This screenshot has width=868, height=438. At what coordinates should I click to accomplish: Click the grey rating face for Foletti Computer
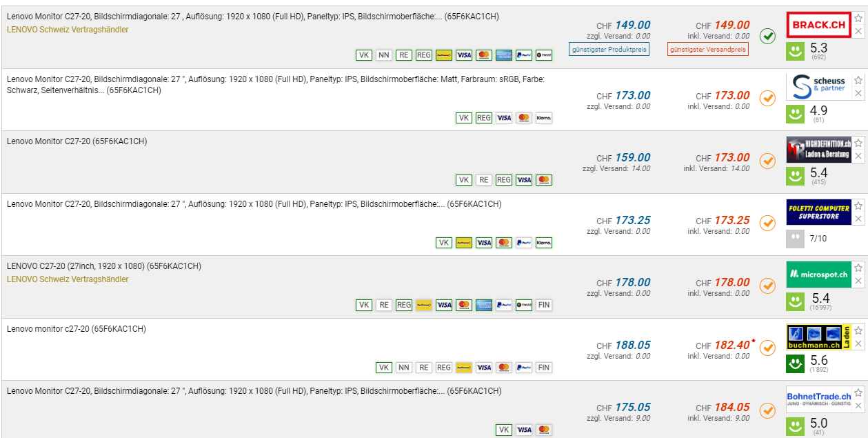point(796,239)
